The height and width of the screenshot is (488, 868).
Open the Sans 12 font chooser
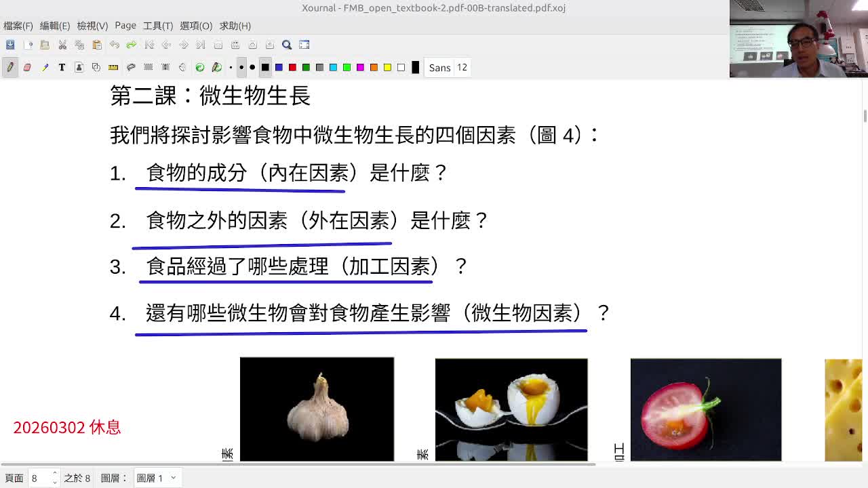coord(448,67)
